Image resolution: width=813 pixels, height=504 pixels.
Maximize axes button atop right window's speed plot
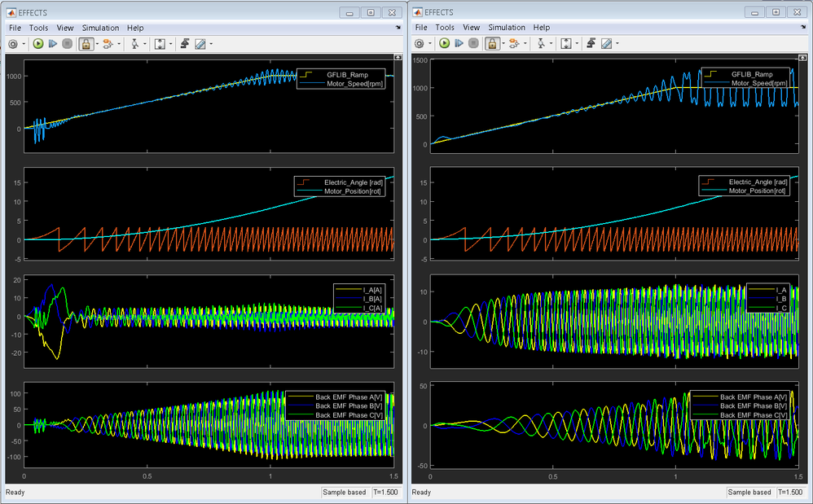802,57
